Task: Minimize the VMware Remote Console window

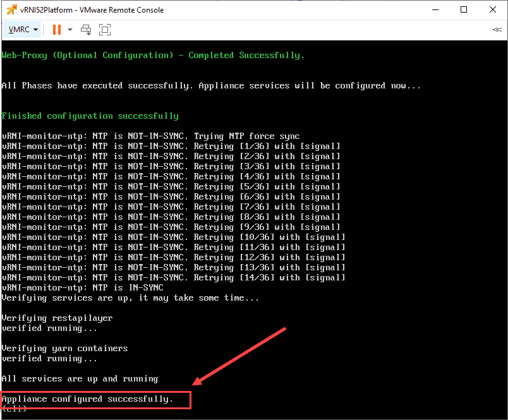Action: pos(435,9)
